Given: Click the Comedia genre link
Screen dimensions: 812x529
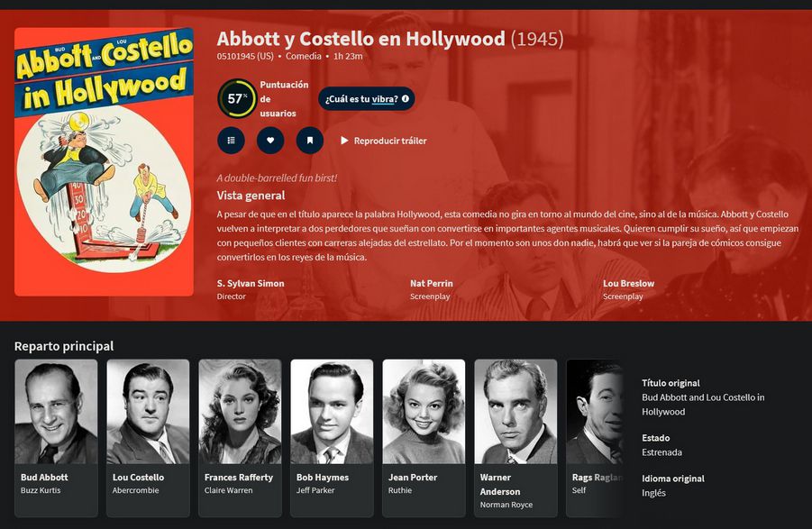Looking at the screenshot, I should point(304,56).
